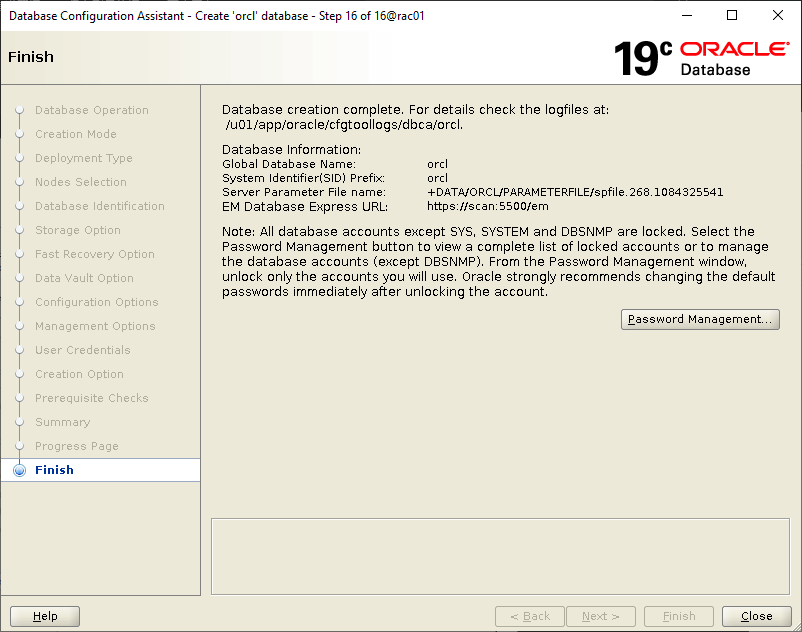Close the window using title bar X
802x632 pixels.
tap(777, 15)
